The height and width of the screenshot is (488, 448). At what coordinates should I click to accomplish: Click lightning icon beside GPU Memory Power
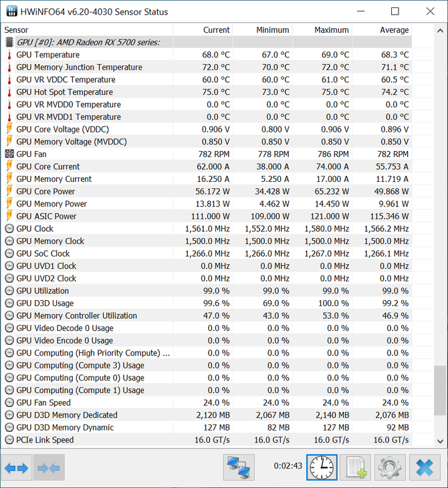(x=9, y=203)
